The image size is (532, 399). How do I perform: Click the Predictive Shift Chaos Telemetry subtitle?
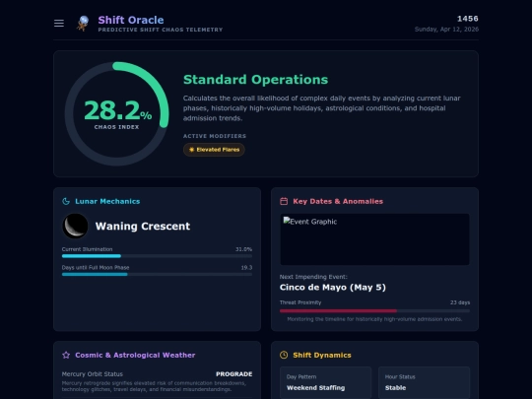point(161,30)
